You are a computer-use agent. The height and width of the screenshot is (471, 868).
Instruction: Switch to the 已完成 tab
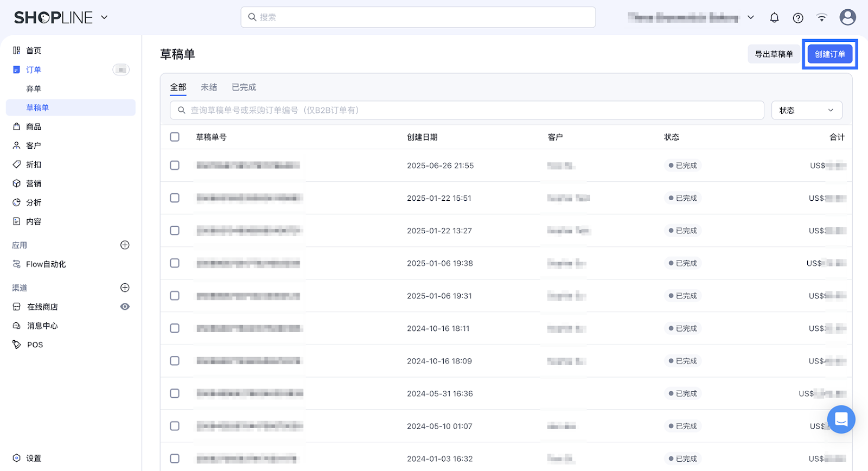[x=244, y=87]
